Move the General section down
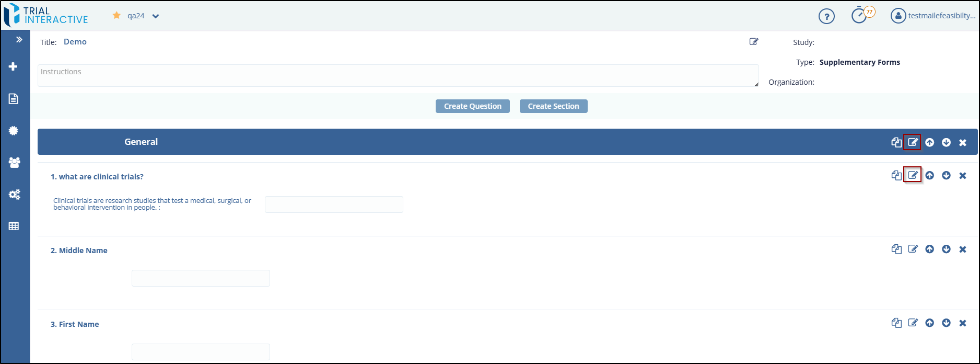 pos(946,142)
